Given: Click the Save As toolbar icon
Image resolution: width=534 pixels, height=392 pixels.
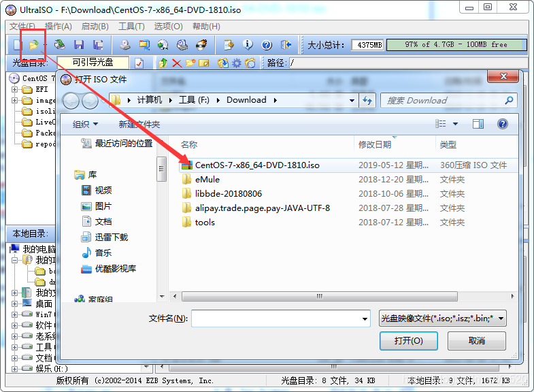Looking at the screenshot, I should 98,45.
